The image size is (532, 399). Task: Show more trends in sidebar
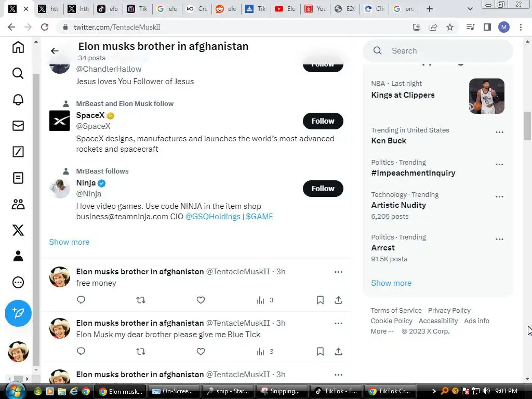391,283
